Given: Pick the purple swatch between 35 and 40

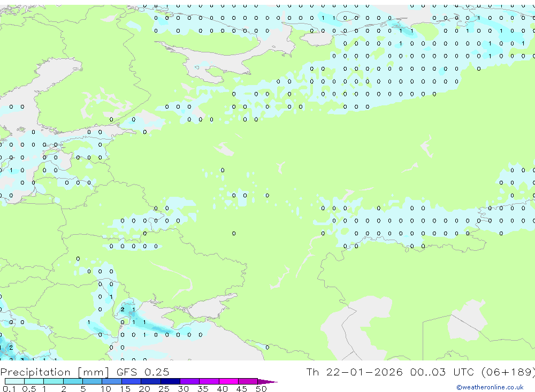Looking at the screenshot, I should 209,381.
